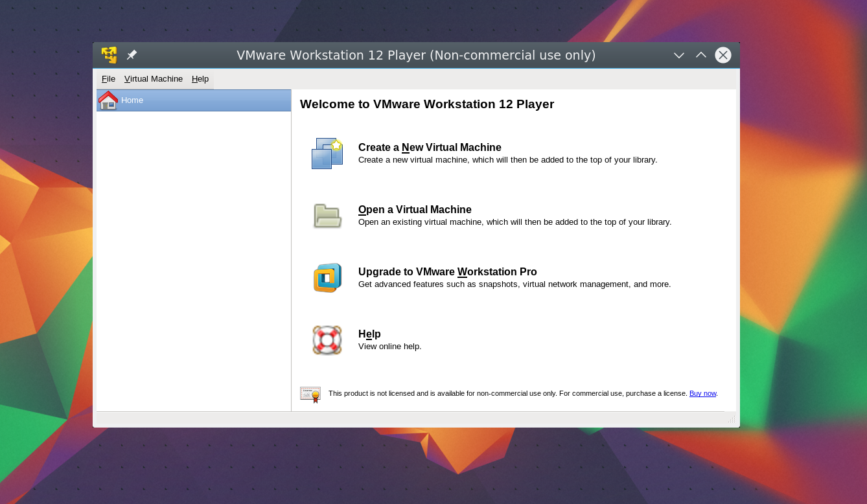Screen dimensions: 867x504
Task: Open the Help menu in the menu bar
Action: tap(200, 79)
